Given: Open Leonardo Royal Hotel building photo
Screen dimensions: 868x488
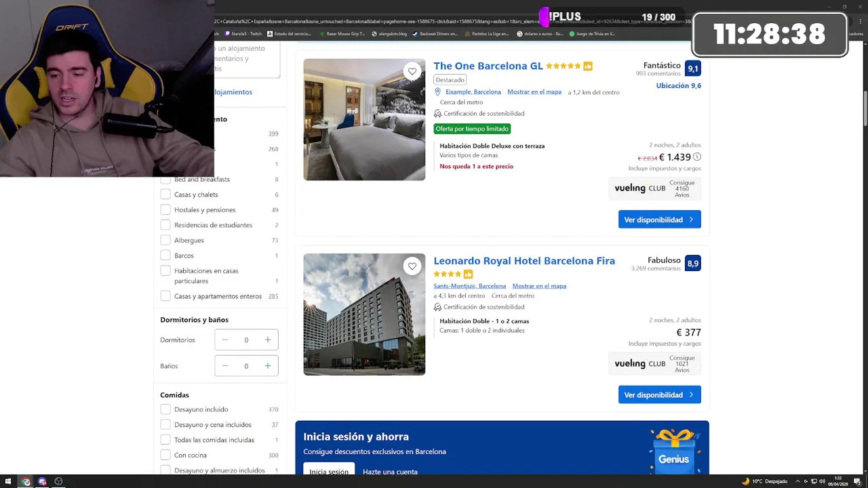Looking at the screenshot, I should click(364, 314).
